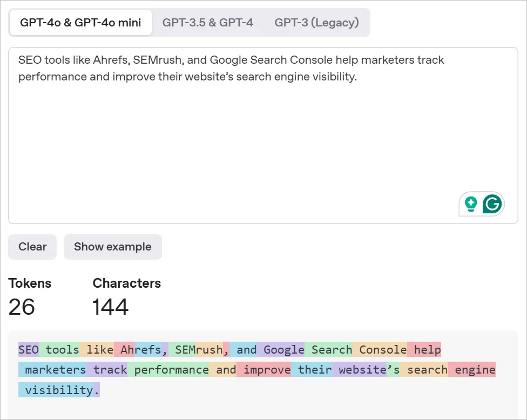Click the Grammarly G icon
This screenshot has width=527, height=420.
pyautogui.click(x=492, y=204)
